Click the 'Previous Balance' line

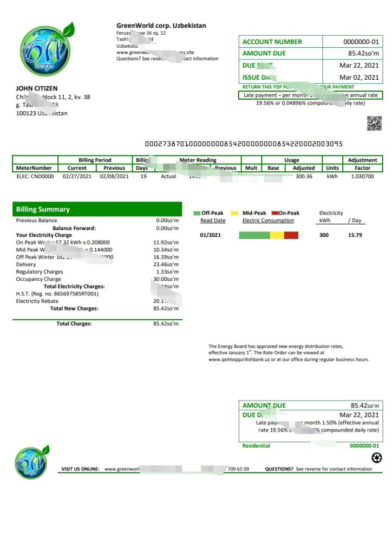point(97,221)
